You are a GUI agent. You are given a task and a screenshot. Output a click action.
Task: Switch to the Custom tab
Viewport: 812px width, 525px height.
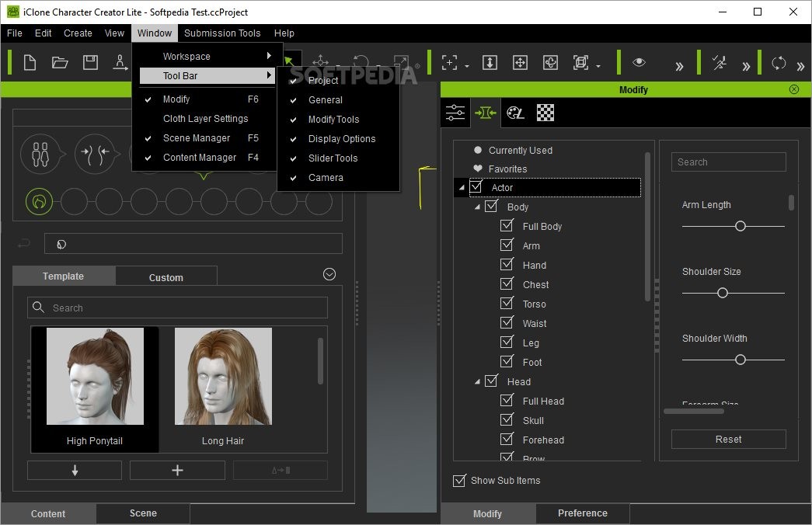click(x=166, y=277)
